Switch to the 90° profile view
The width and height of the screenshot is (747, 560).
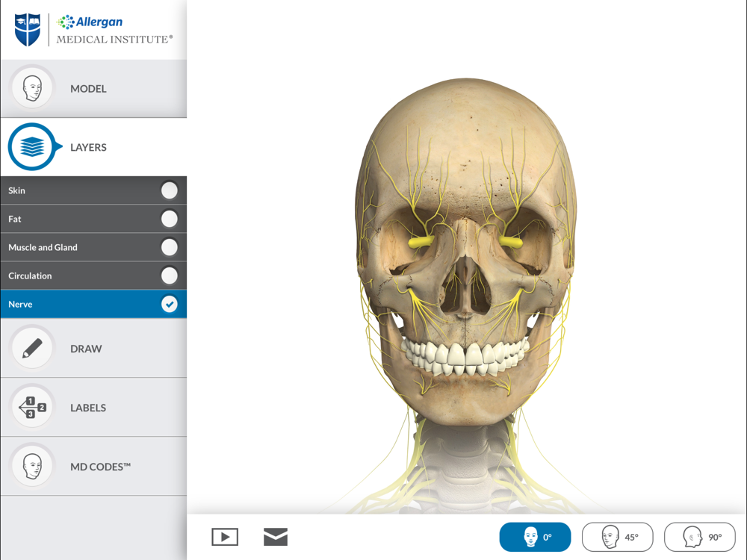point(699,537)
